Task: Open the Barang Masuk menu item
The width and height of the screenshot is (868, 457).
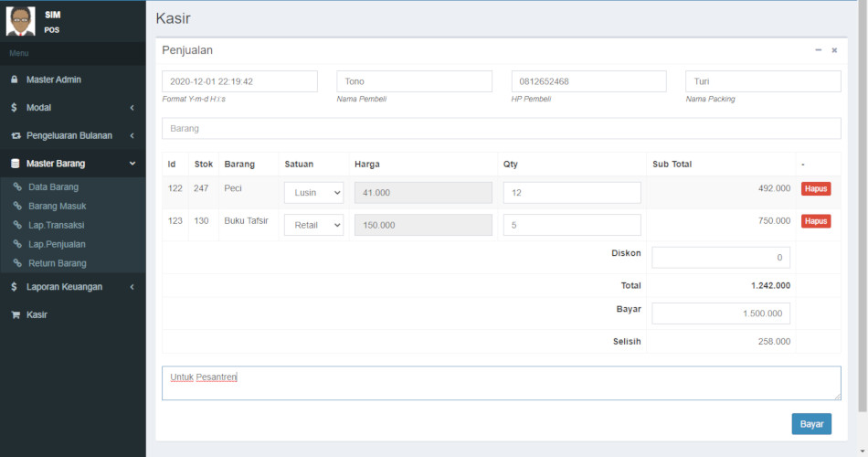Action: click(x=57, y=206)
